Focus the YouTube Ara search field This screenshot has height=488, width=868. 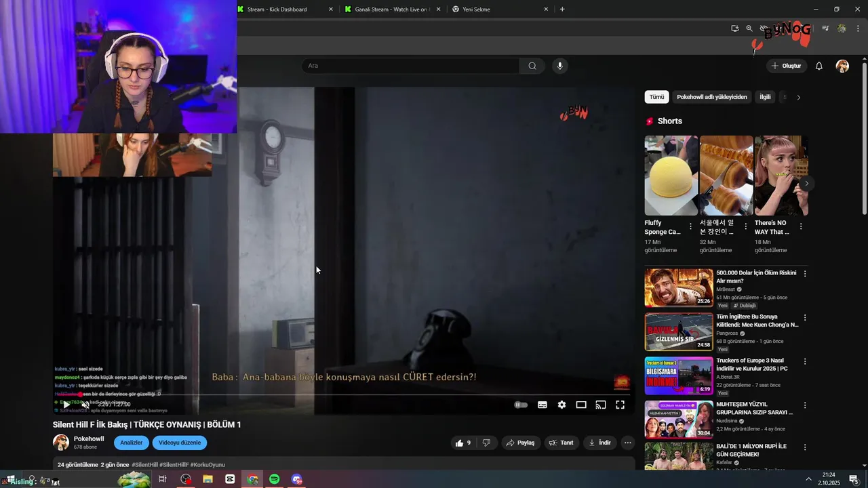tap(411, 66)
